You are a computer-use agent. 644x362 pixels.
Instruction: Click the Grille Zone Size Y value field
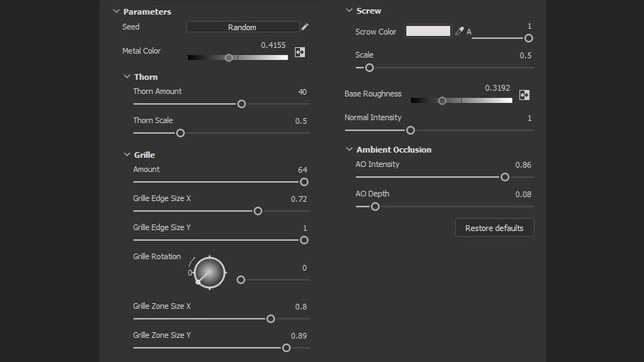[299, 336]
